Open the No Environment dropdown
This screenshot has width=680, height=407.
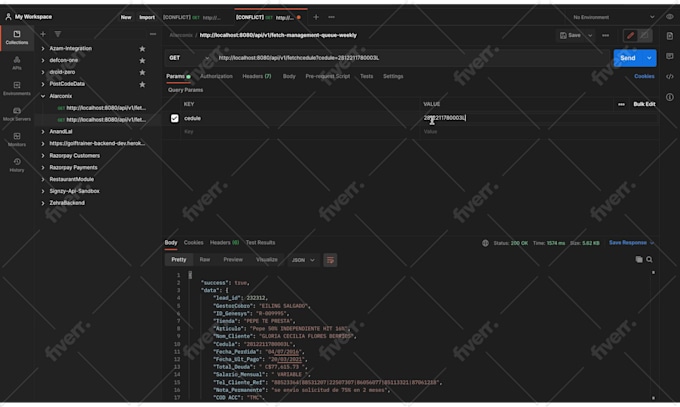coord(613,17)
